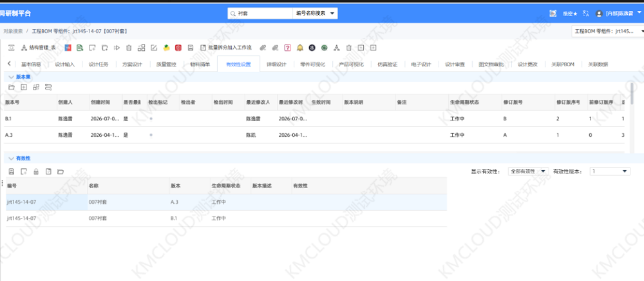The width and height of the screenshot is (644, 281).
Task: Select the jrt145-14-07 row with version A.3
Action: [x=226, y=202]
